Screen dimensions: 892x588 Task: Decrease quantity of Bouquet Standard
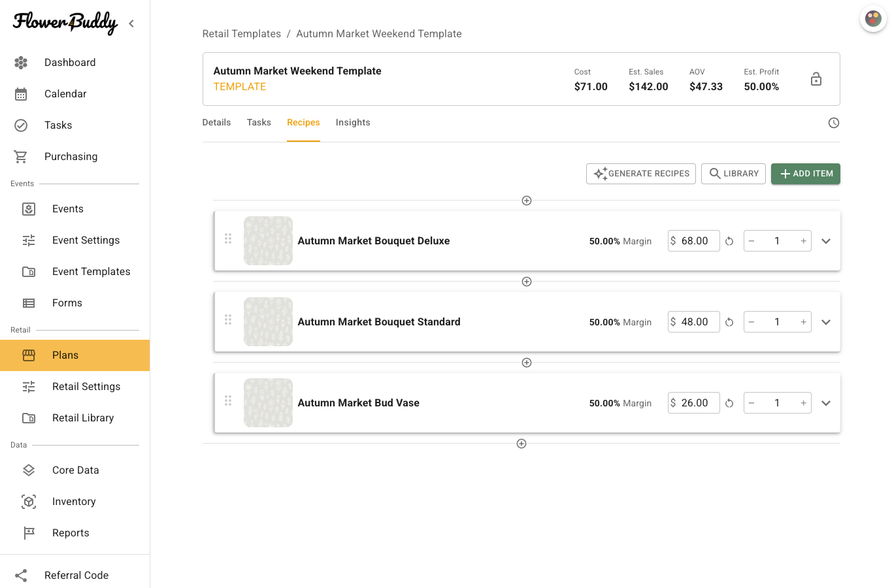click(752, 322)
